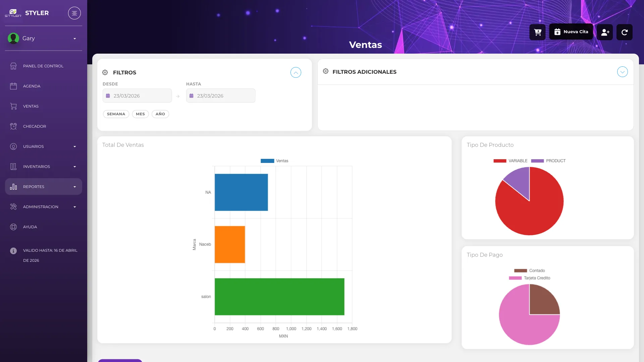Click the 'Tipo De Pago' card title
644x362 pixels.
click(x=485, y=255)
